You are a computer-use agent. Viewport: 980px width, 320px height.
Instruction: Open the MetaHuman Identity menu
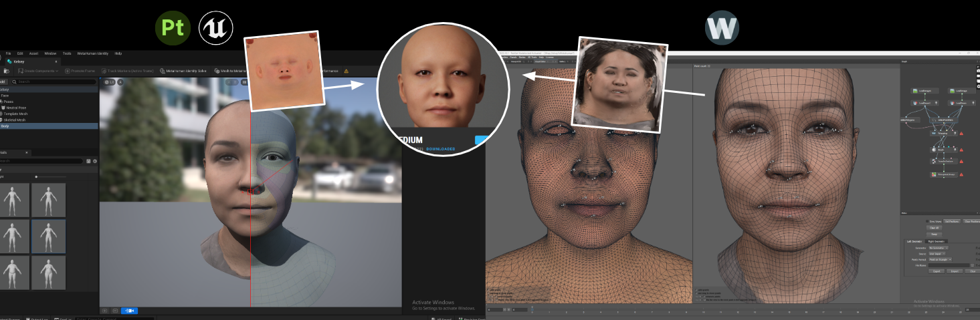(93, 53)
